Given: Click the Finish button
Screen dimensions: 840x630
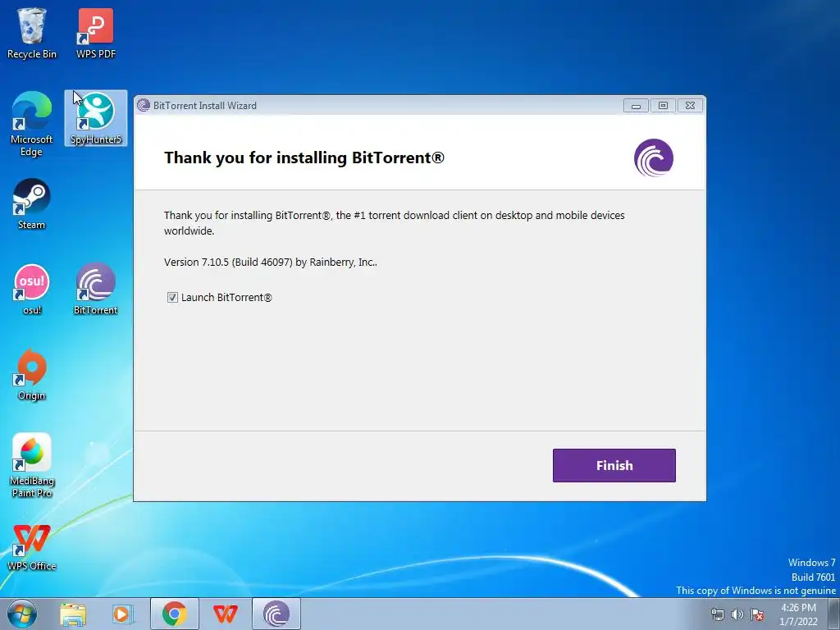Looking at the screenshot, I should coord(614,465).
